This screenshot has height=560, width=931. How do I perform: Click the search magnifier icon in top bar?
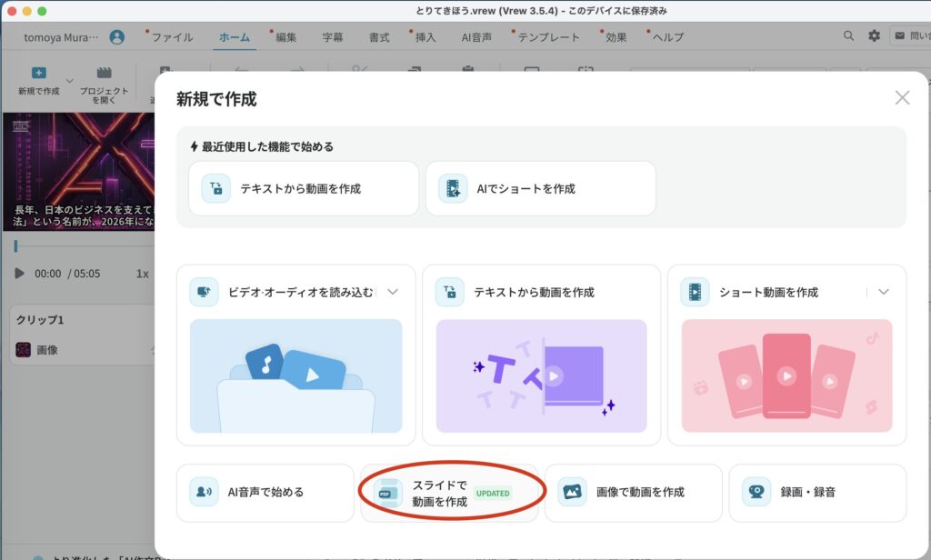tap(848, 36)
